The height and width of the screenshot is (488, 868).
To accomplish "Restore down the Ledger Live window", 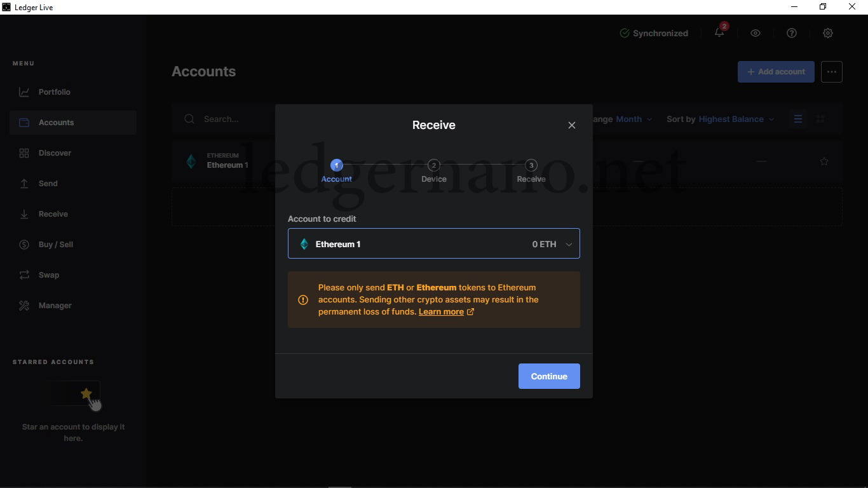I will 823,7.
